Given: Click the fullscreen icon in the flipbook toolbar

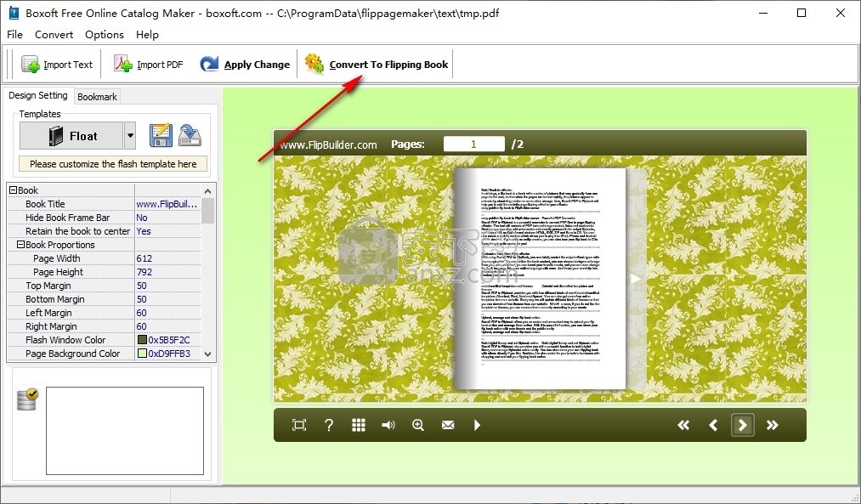Looking at the screenshot, I should coord(299,425).
